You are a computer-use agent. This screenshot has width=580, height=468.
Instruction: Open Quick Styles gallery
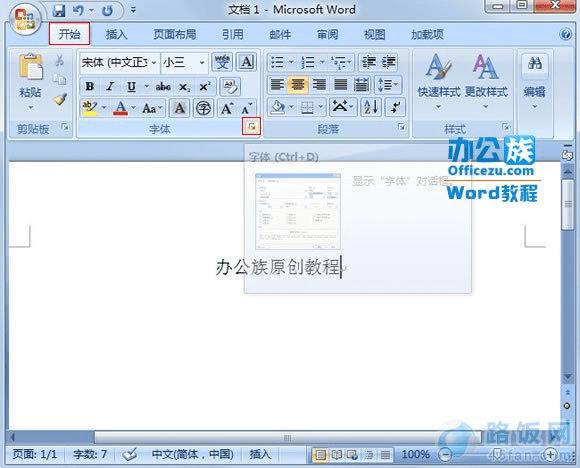(x=439, y=81)
